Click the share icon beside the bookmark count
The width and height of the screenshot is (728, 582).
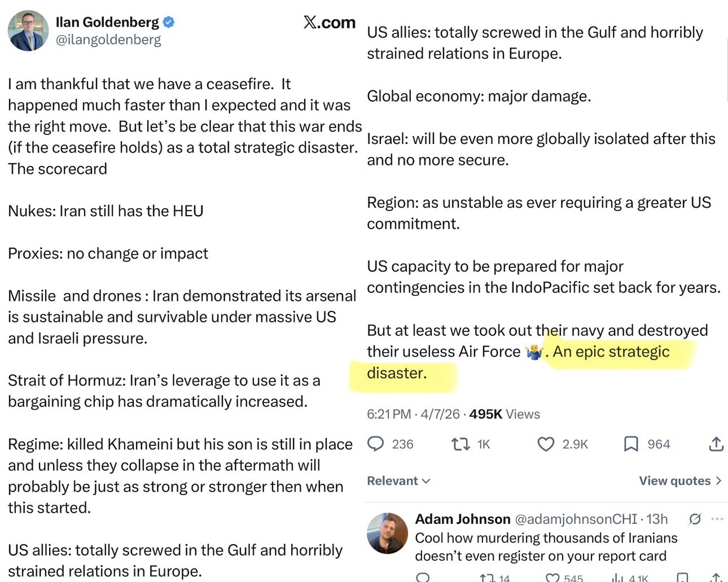[x=716, y=444]
